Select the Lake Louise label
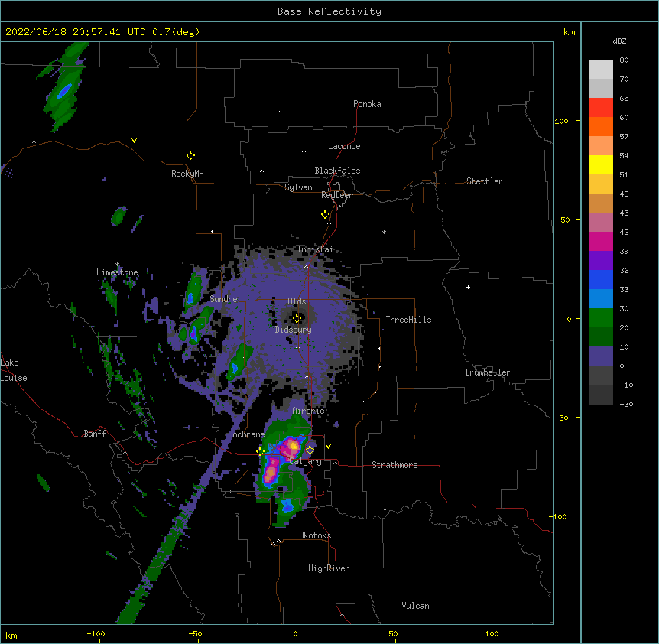This screenshot has height=644, width=659. pos(14,370)
